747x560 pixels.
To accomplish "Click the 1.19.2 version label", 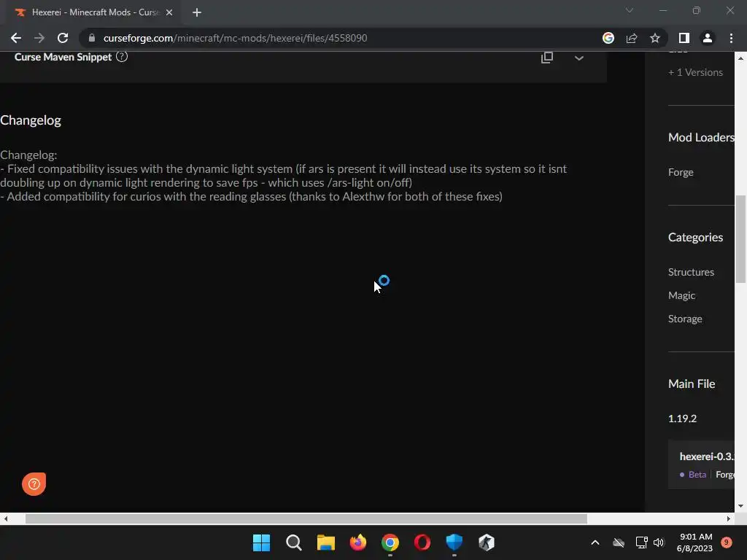I will click(682, 419).
